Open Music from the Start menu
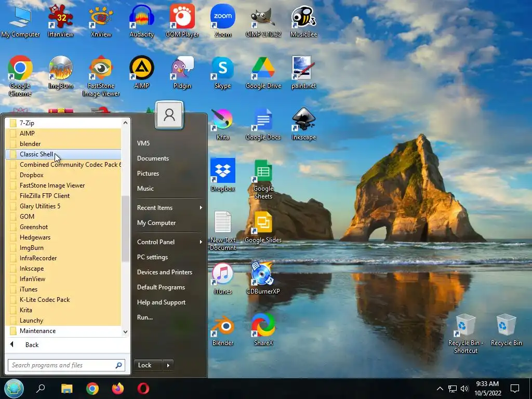This screenshot has width=532, height=399. 169,188
